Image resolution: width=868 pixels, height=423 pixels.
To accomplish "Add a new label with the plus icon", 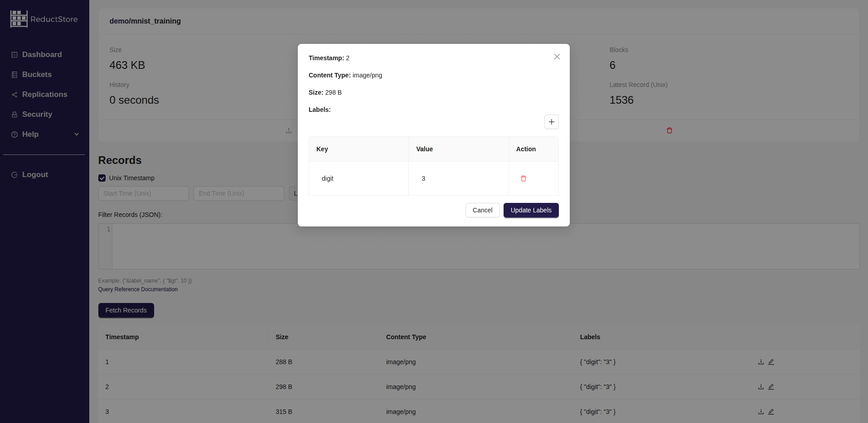I will (551, 122).
